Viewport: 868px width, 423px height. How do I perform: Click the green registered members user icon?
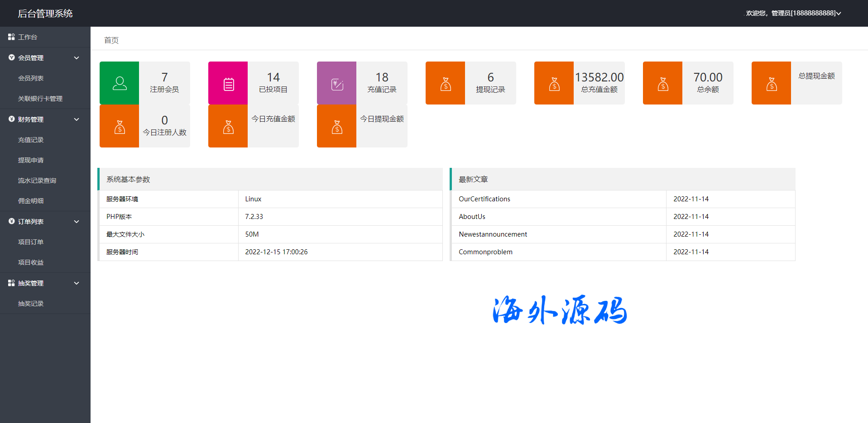120,83
